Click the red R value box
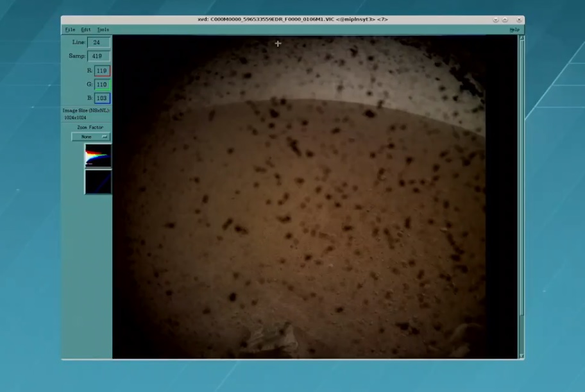 pos(102,71)
